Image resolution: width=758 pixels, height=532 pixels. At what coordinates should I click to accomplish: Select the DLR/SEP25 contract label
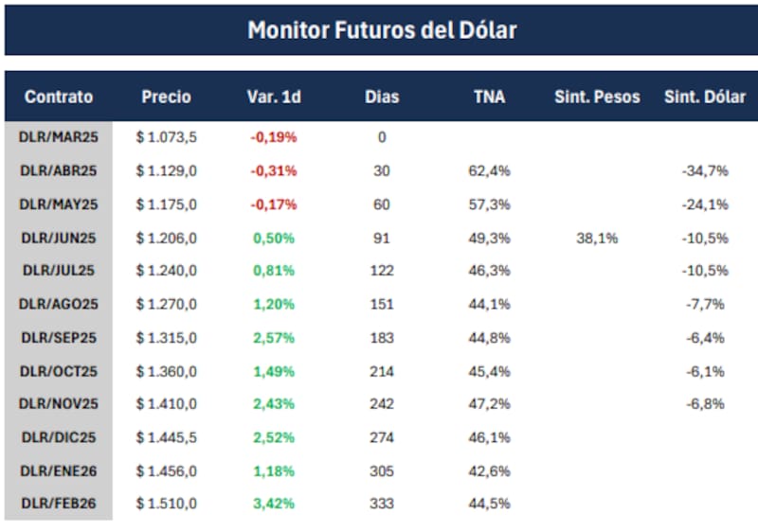point(59,337)
